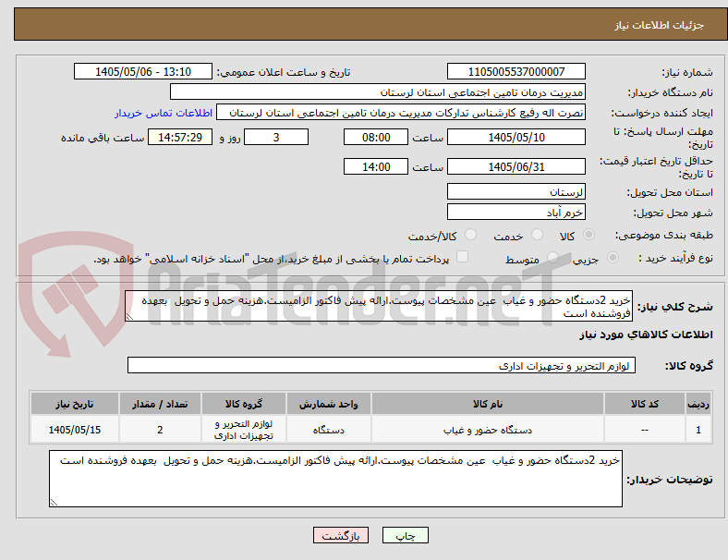Click the validity time field 14:00
This screenshot has height=560, width=728.
tap(376, 166)
